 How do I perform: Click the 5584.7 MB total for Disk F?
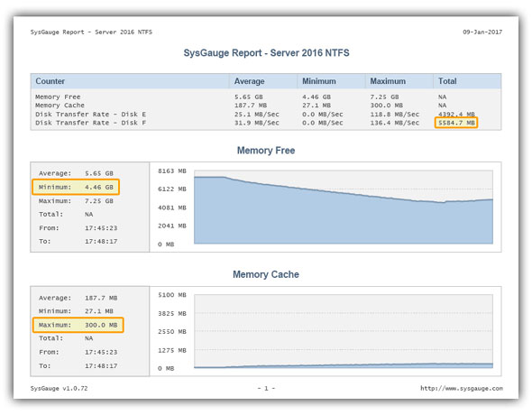point(456,123)
